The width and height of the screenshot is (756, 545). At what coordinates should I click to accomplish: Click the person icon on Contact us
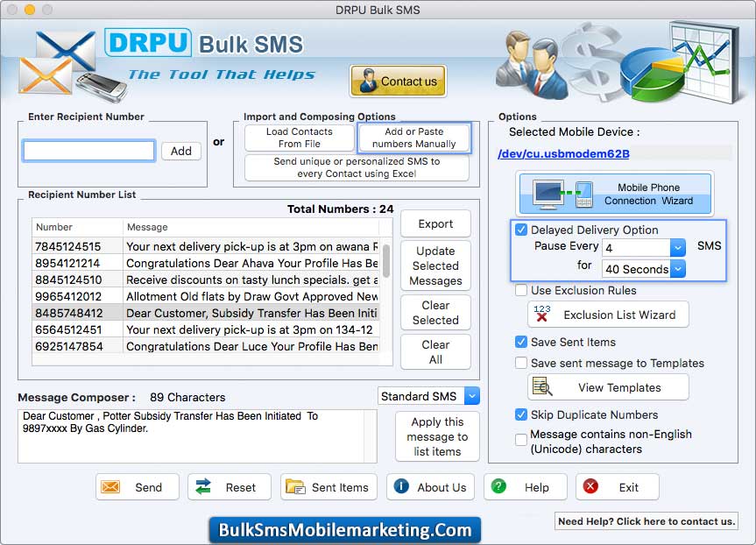click(368, 80)
